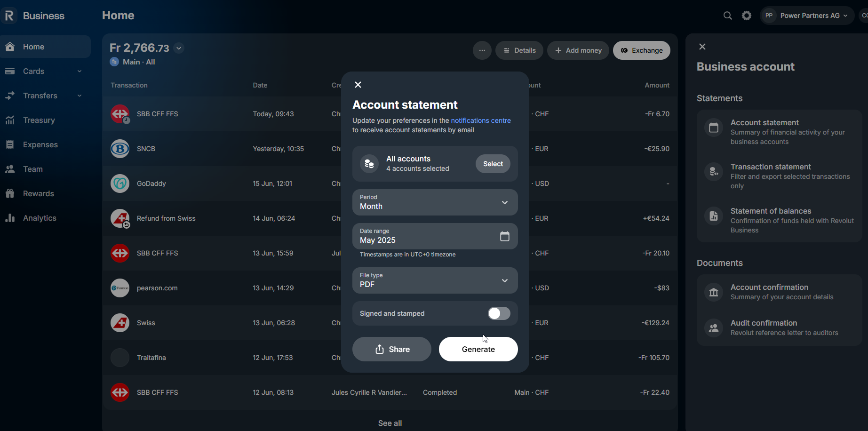Toggle the Signed and stamped switch

coord(499,313)
